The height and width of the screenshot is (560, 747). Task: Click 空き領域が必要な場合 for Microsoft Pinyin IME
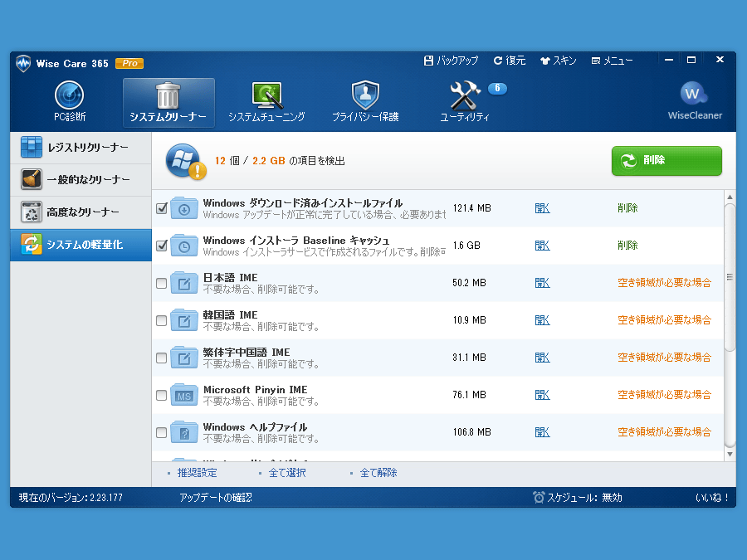665,395
